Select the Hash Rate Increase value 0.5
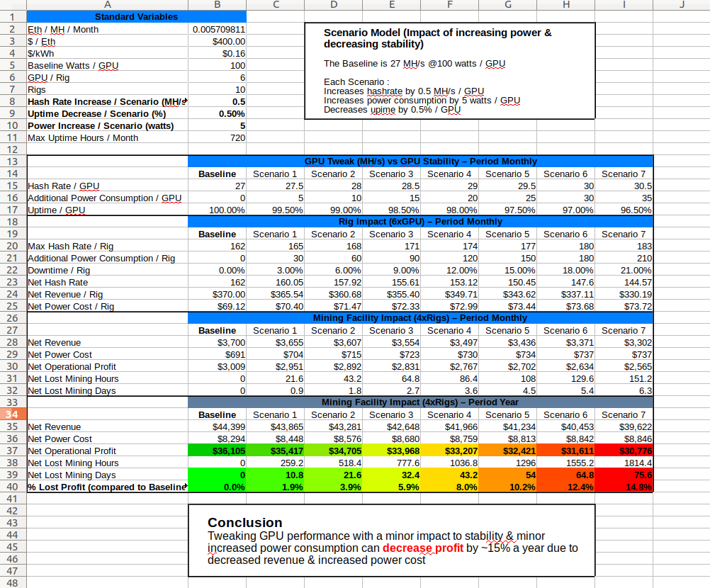 pyautogui.click(x=218, y=101)
